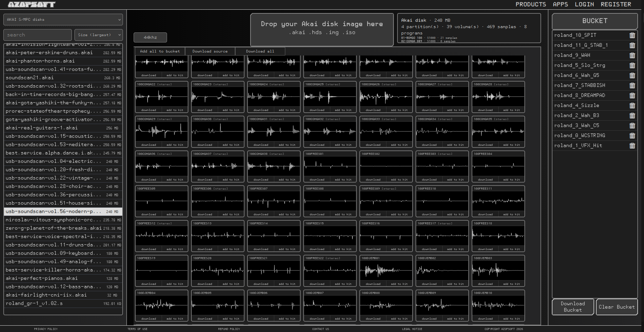Click the Akai disk image drop zone

[322, 29]
